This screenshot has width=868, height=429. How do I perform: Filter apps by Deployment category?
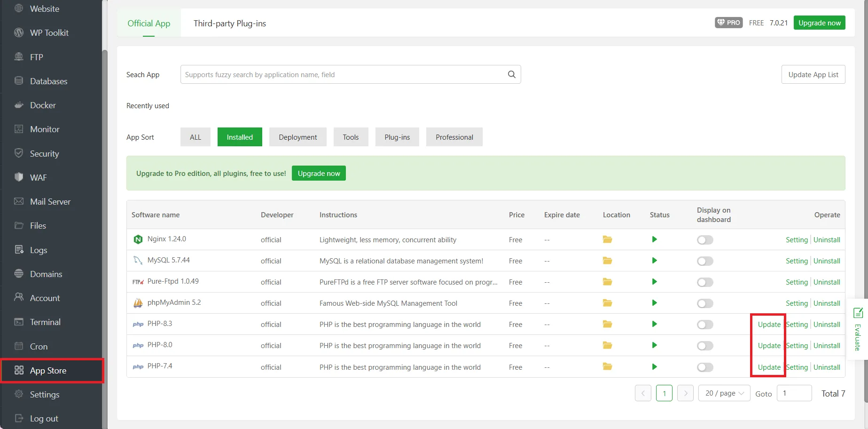click(298, 137)
